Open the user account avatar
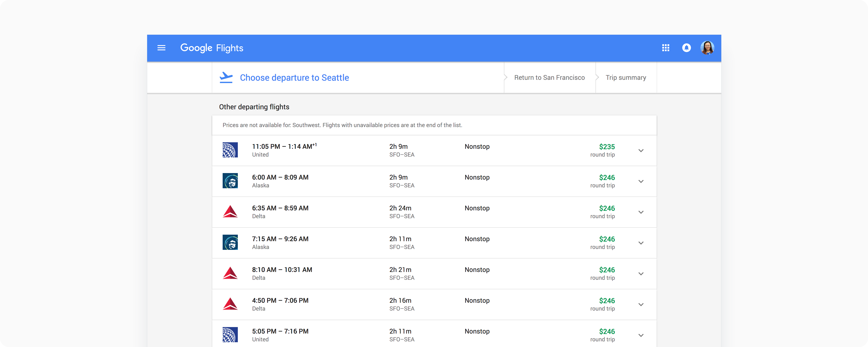868x347 pixels. 707,48
